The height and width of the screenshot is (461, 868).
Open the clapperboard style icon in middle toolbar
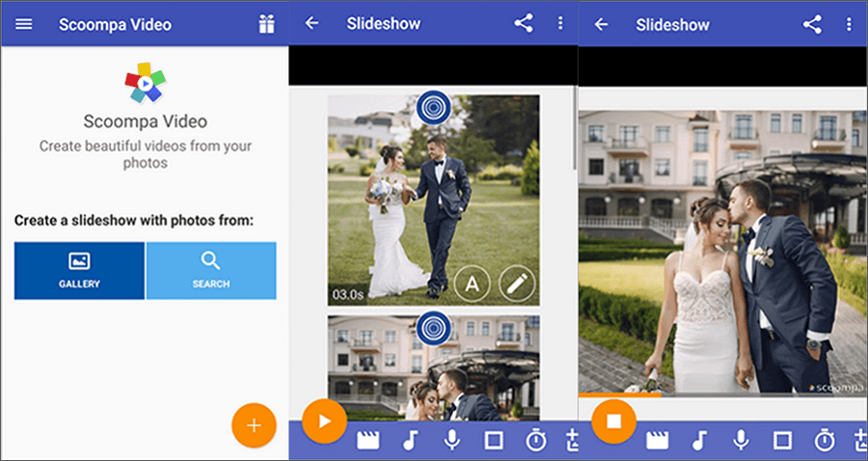click(x=366, y=440)
